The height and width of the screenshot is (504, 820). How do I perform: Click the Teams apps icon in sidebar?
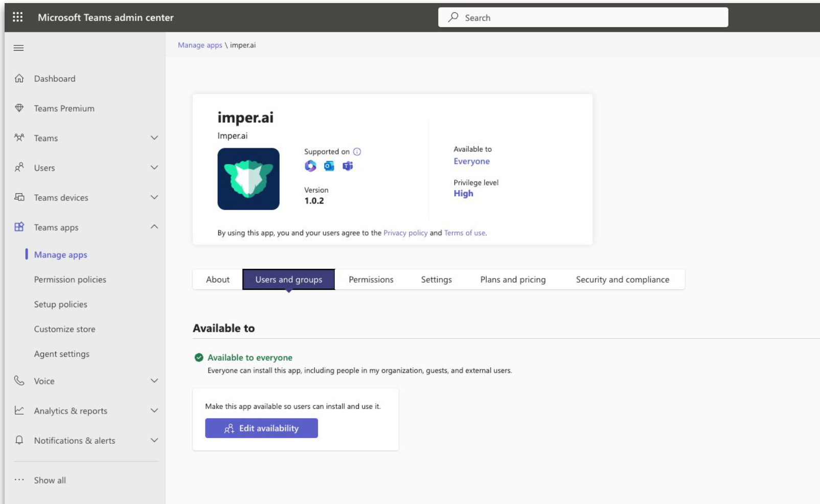click(19, 227)
